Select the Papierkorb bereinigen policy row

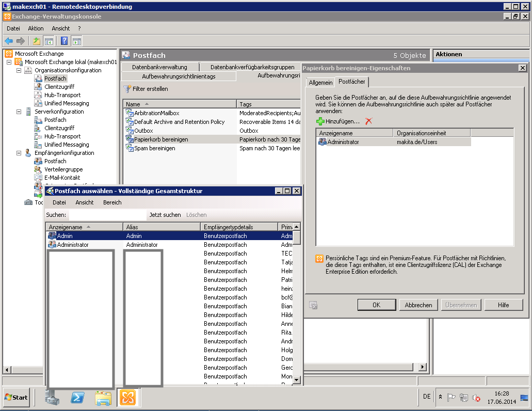click(x=213, y=139)
